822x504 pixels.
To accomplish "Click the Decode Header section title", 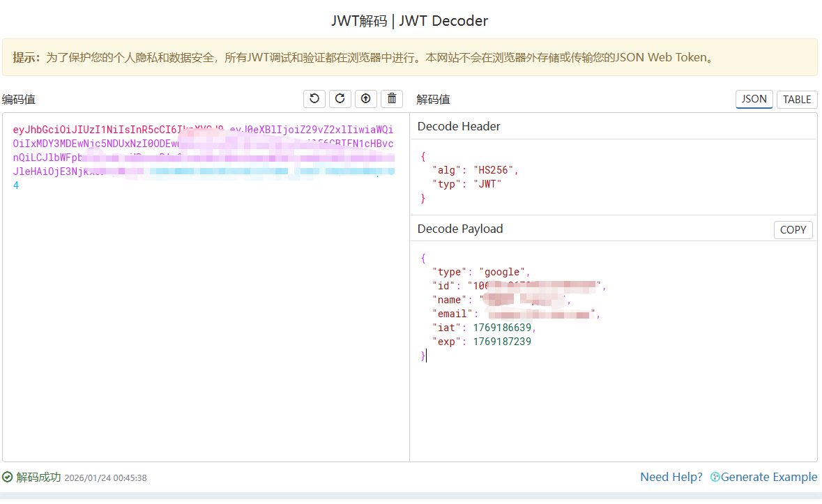I will point(459,126).
